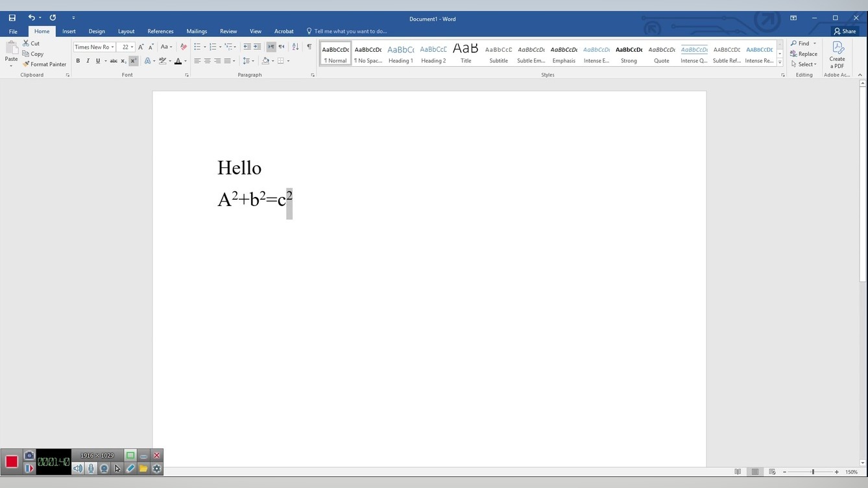The height and width of the screenshot is (488, 868).
Task: Click the Replace button
Action: click(804, 54)
